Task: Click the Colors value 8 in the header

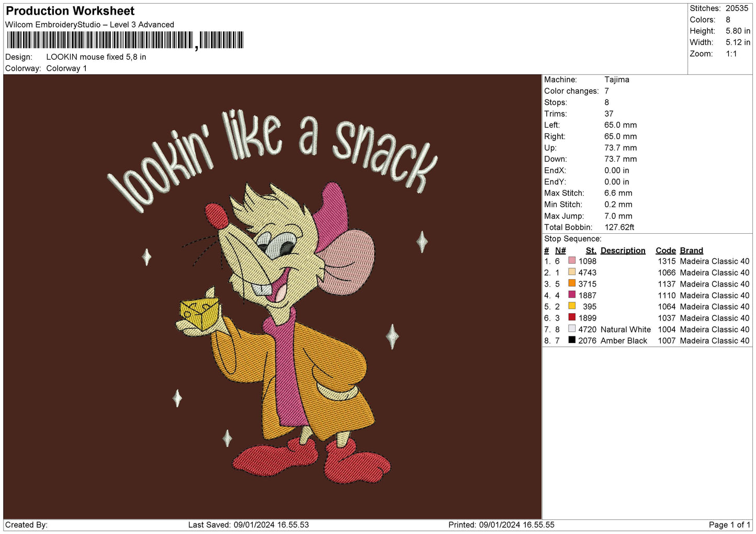Action: coord(728,20)
